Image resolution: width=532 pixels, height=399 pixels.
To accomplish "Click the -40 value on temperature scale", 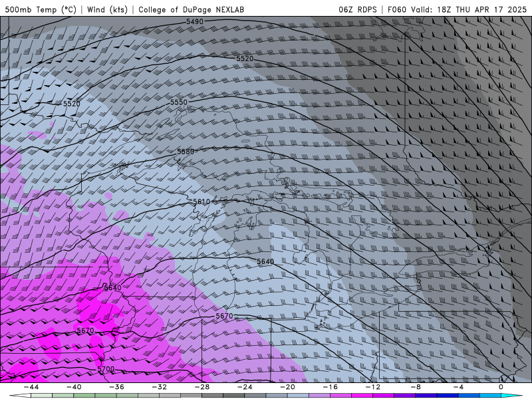I will 74,387.
